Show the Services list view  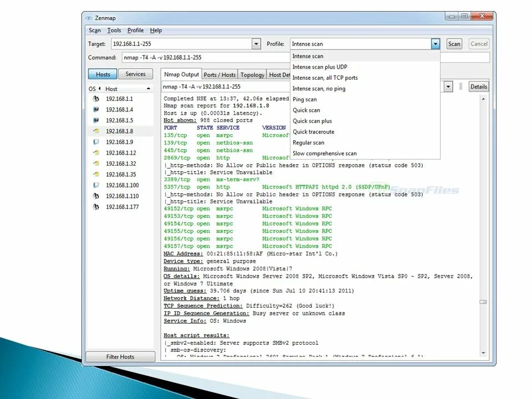(x=135, y=74)
